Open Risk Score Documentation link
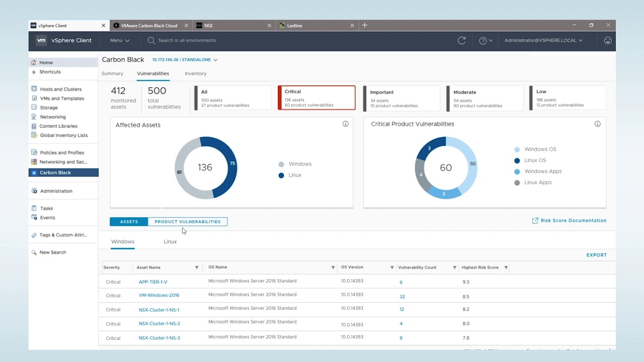 [x=573, y=220]
